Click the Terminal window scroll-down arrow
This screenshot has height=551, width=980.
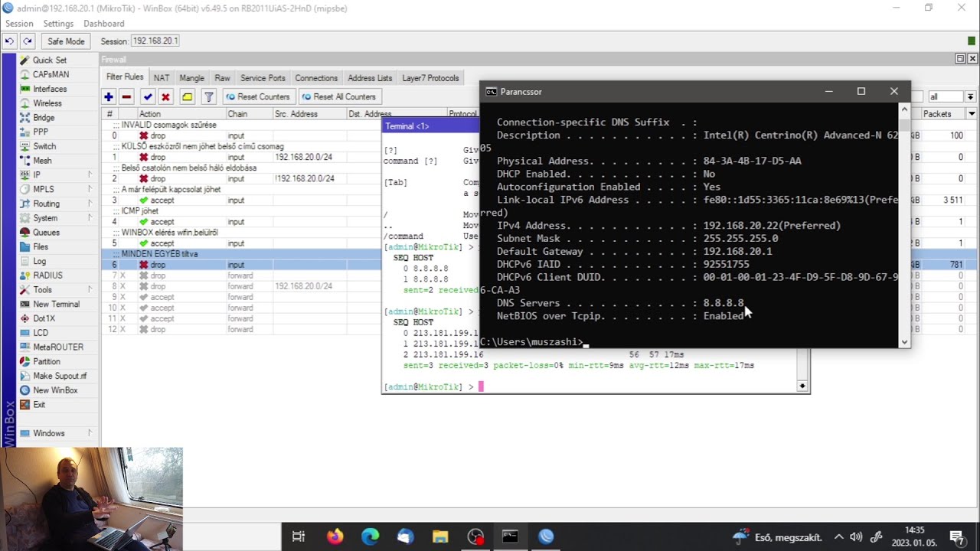click(803, 386)
